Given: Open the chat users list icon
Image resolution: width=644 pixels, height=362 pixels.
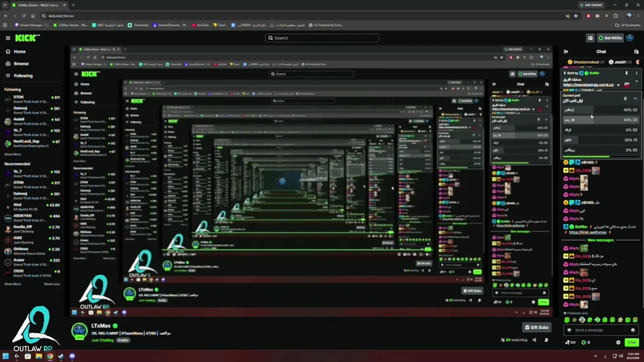Looking at the screenshot, I should point(636,51).
